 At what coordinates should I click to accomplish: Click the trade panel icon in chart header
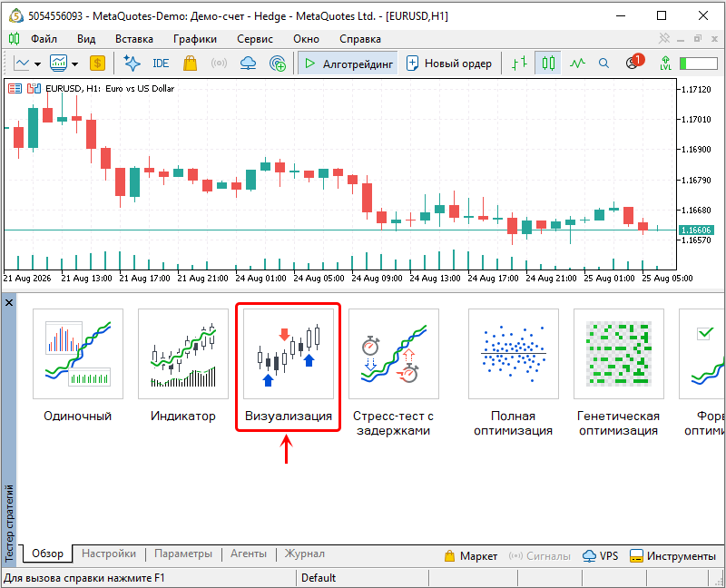[34, 88]
